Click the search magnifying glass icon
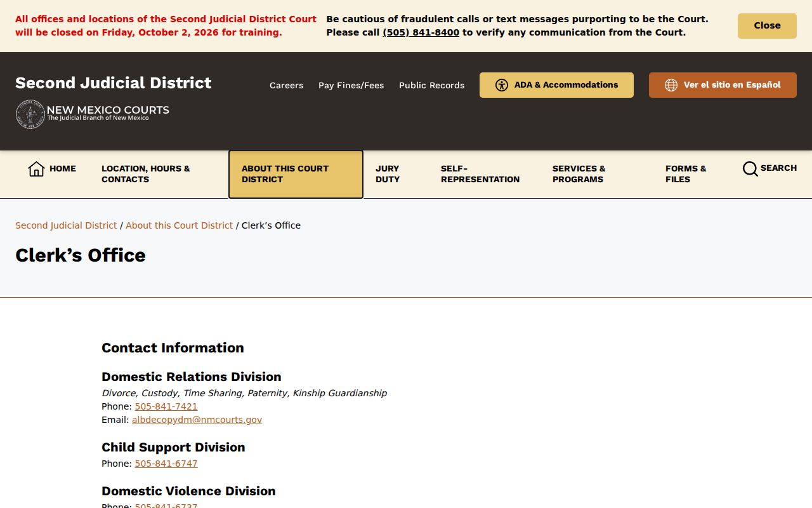 click(x=750, y=168)
